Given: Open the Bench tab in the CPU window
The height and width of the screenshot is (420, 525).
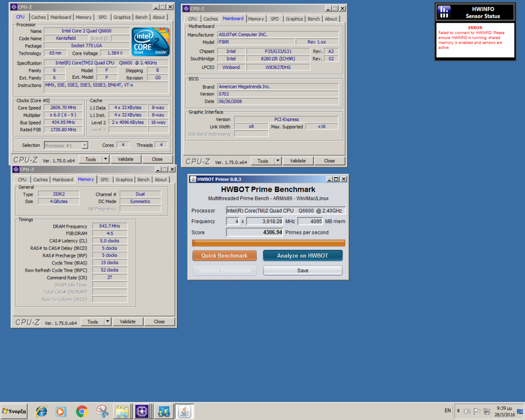Looking at the screenshot, I should (141, 17).
